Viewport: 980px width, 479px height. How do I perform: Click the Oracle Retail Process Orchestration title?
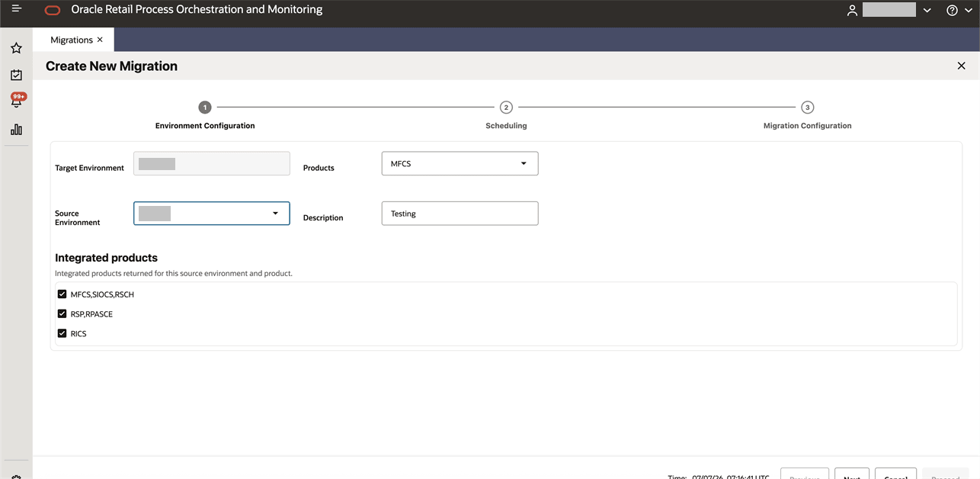click(197, 10)
